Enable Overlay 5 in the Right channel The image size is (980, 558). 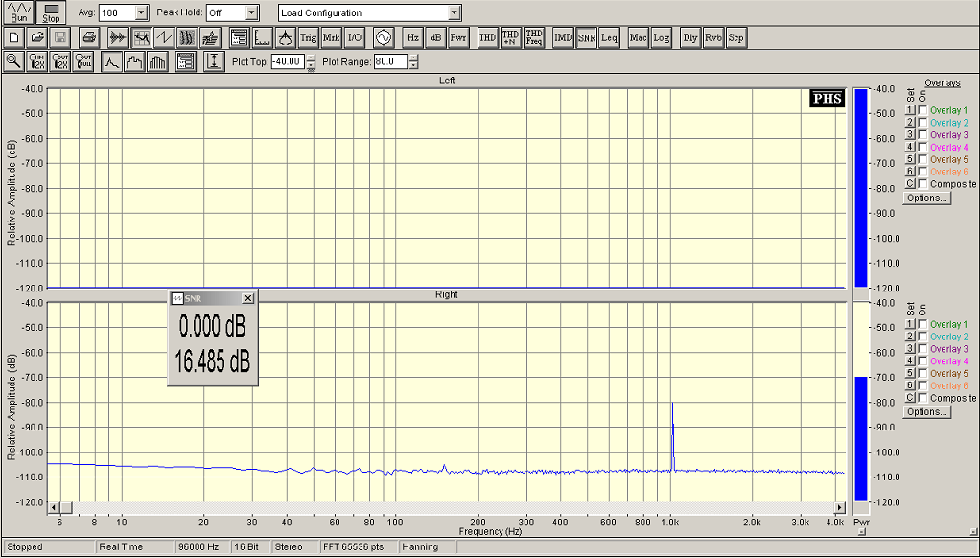click(922, 373)
